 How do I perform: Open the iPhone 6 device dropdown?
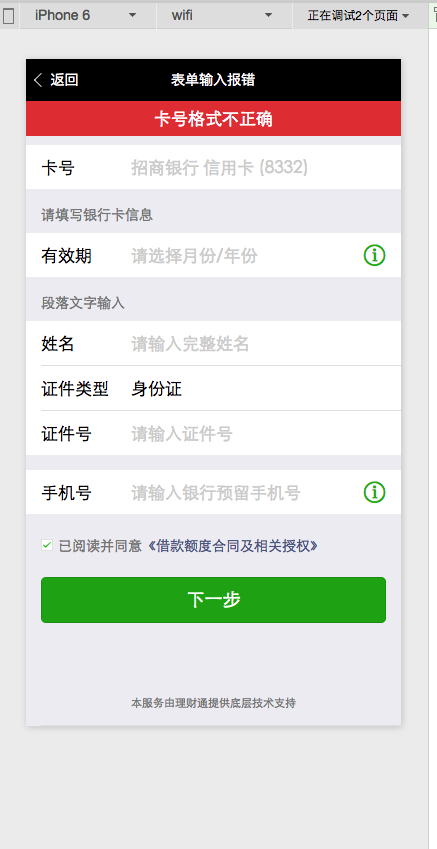[88, 16]
